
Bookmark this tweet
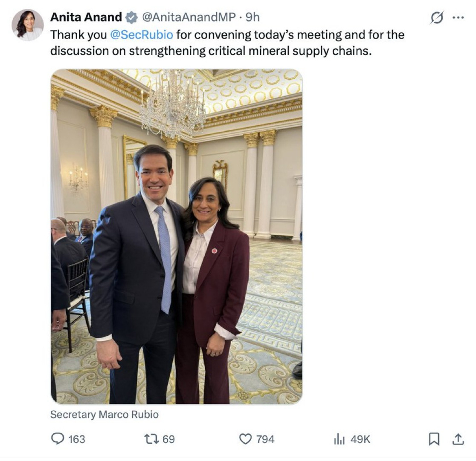434,439
